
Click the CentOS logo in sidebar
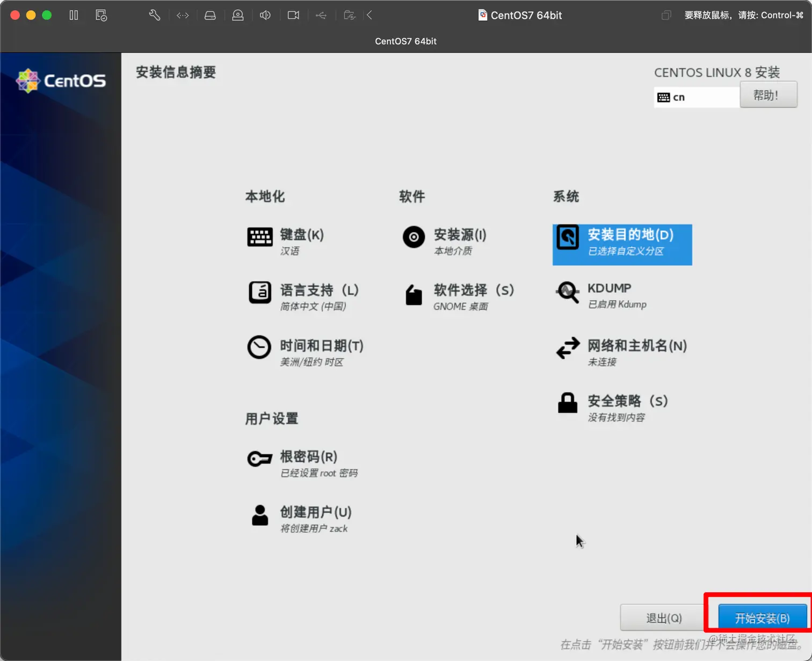tap(61, 81)
